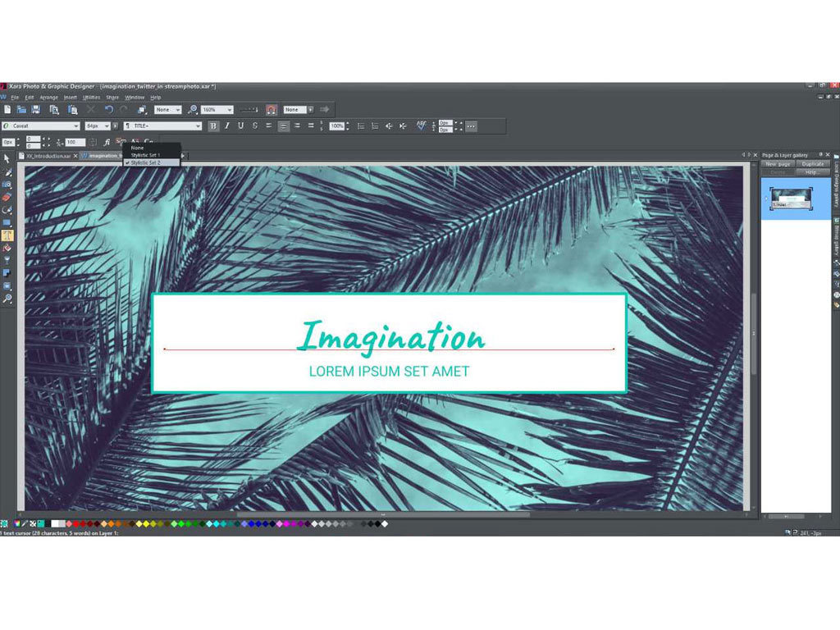Select the Shadow tool
This screenshot has width=840, height=630.
point(7,273)
